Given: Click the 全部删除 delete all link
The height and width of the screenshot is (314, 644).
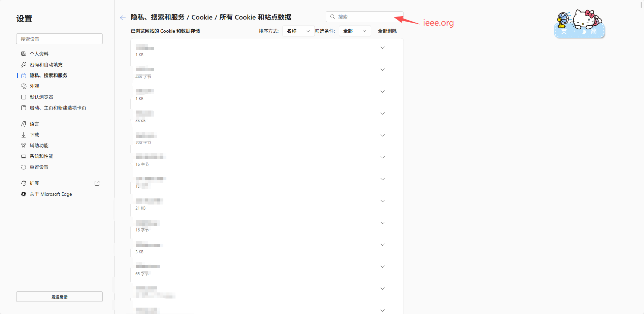Looking at the screenshot, I should click(x=387, y=31).
